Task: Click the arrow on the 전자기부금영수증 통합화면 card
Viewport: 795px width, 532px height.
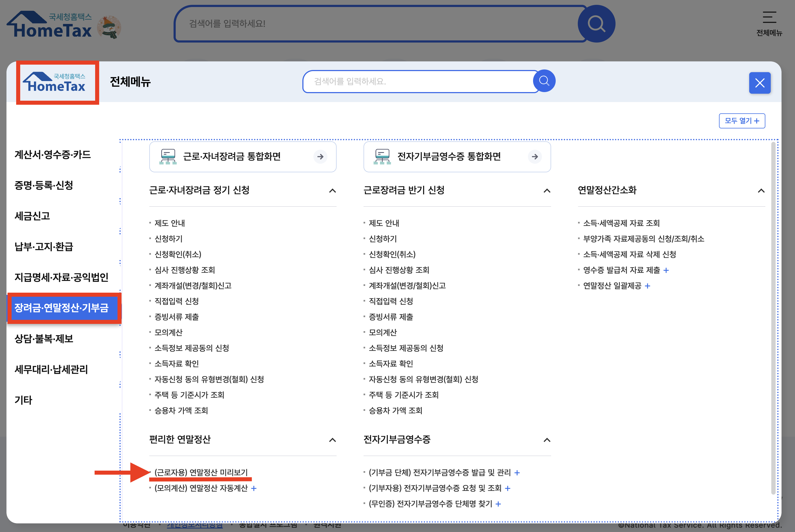Action: [534, 157]
